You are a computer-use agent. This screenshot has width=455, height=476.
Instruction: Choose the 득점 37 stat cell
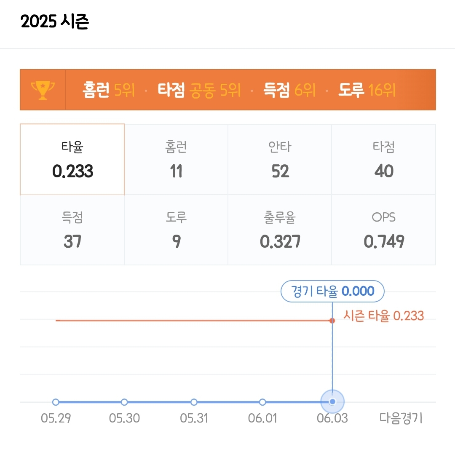click(72, 230)
